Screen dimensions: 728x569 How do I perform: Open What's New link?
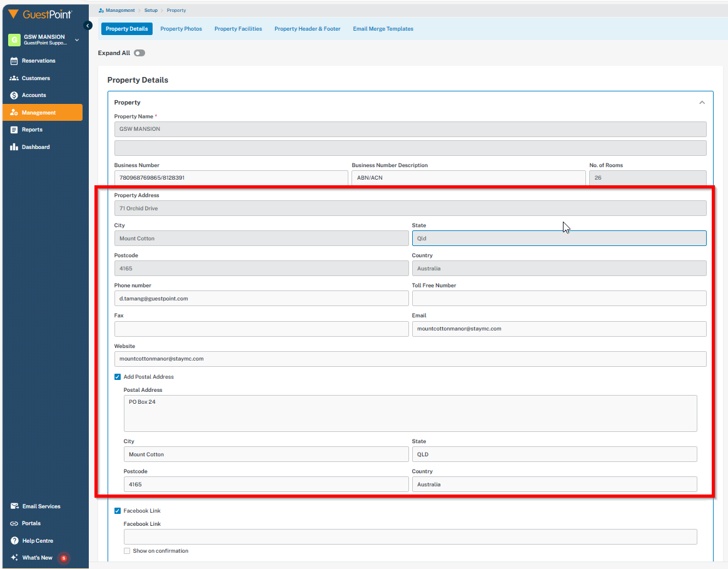(x=37, y=557)
